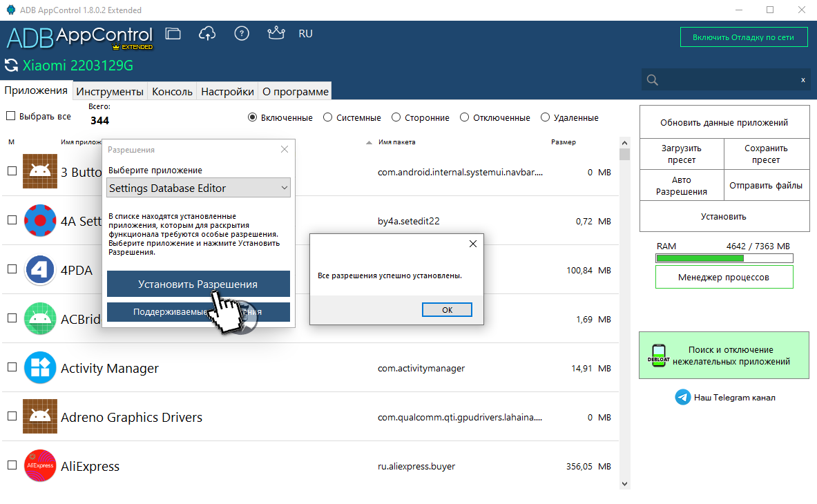Check the 3 Button row checkbox
Viewport: 817px width, 504px height.
click(12, 171)
